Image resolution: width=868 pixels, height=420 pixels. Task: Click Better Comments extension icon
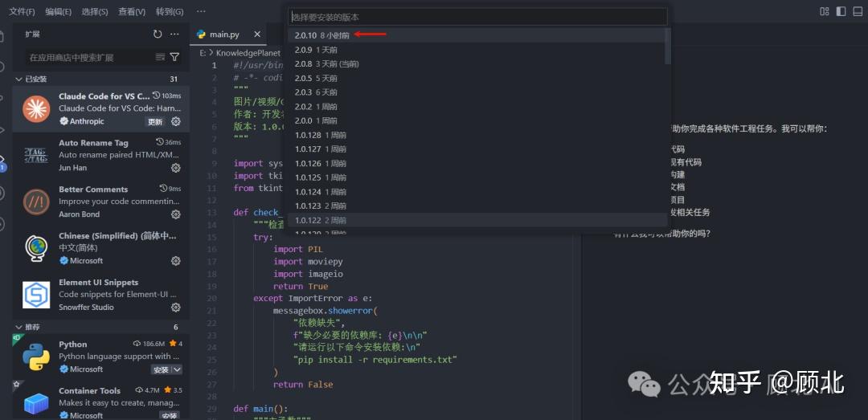36,202
